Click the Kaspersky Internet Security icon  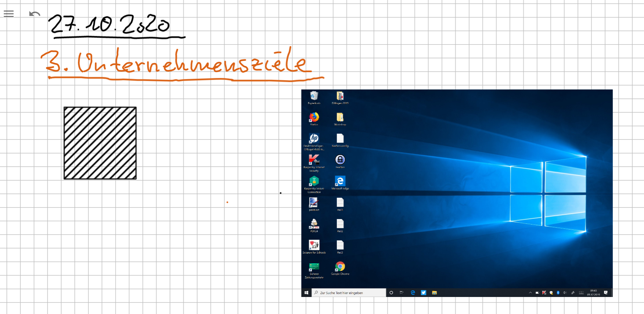point(314,160)
